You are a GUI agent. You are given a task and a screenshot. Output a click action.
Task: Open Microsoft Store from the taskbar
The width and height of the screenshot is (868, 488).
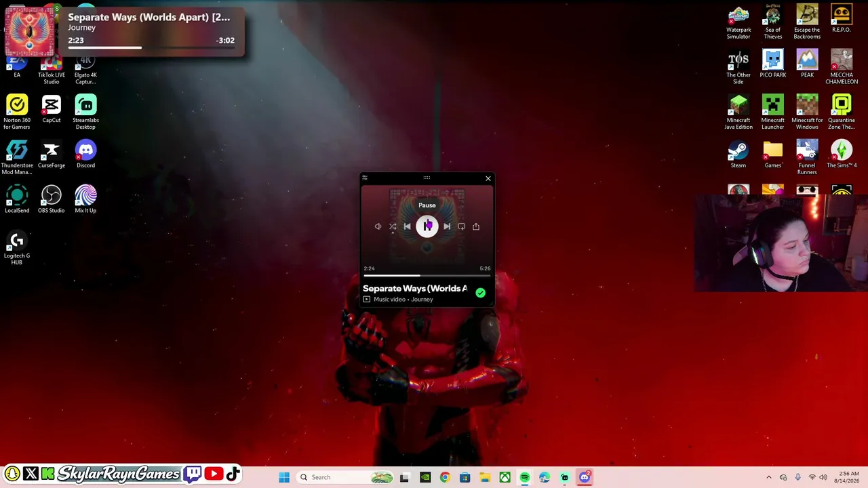[465, 477]
